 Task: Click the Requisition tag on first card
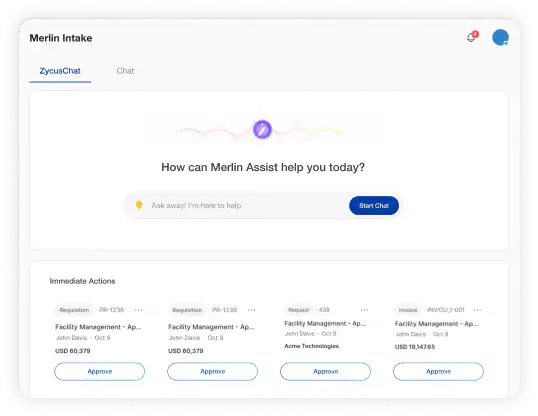(x=74, y=310)
